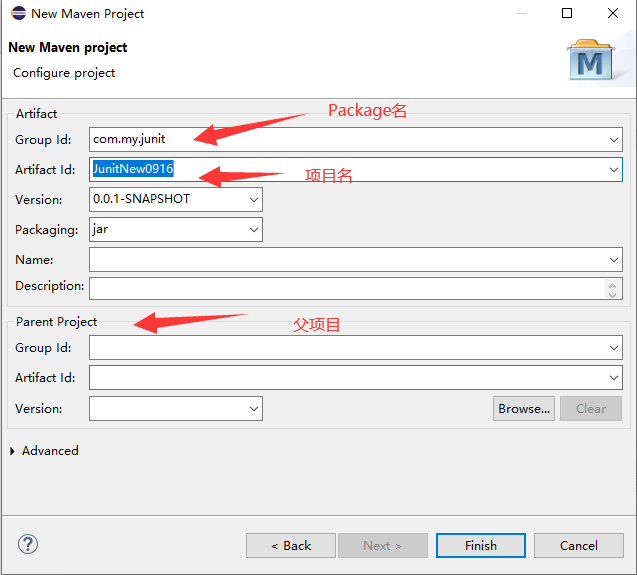Click the Back button
This screenshot has height=575, width=637.
[x=291, y=546]
